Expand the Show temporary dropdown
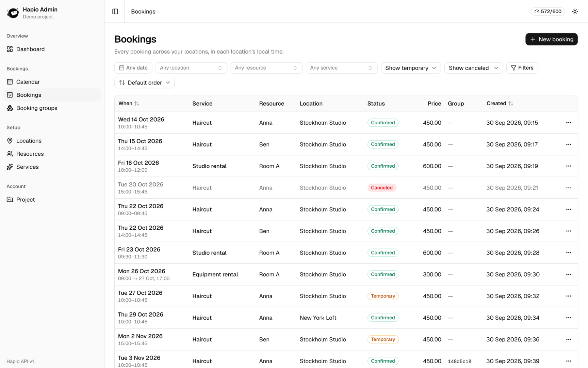Viewport: 588px width, 368px height. pos(411,68)
